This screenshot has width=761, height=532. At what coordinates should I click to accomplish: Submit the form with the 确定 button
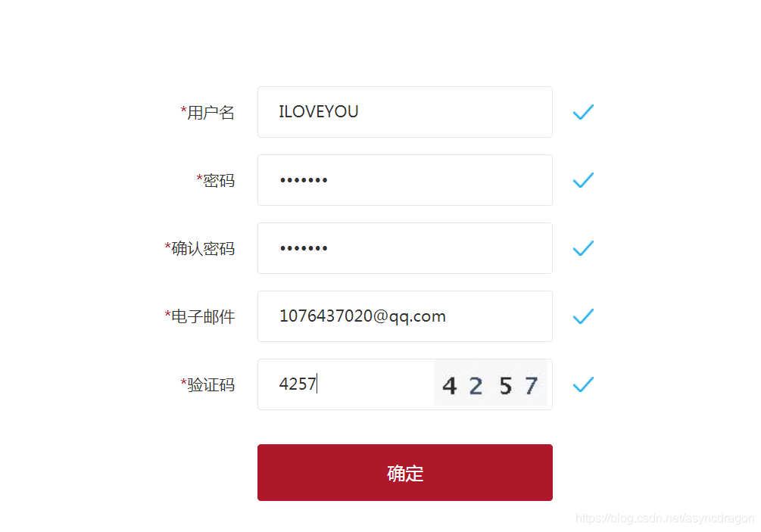(405, 472)
